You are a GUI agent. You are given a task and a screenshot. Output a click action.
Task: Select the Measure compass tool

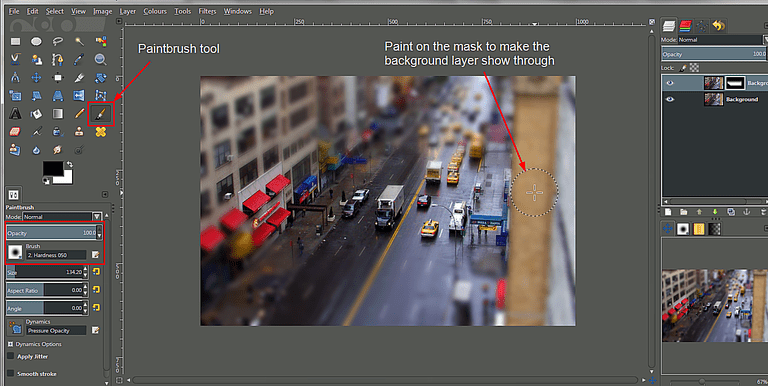pos(15,77)
